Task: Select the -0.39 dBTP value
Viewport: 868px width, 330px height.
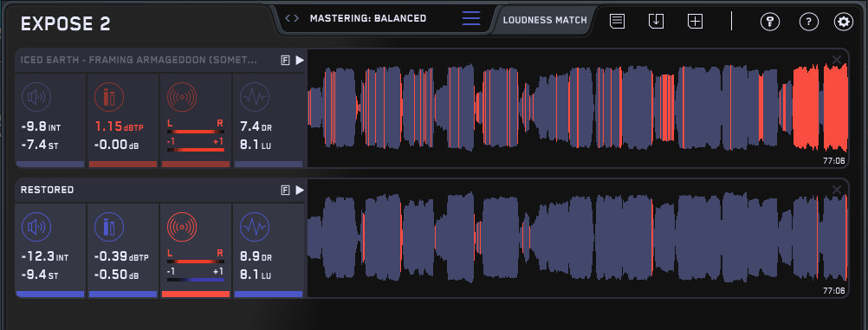Action: 121,257
